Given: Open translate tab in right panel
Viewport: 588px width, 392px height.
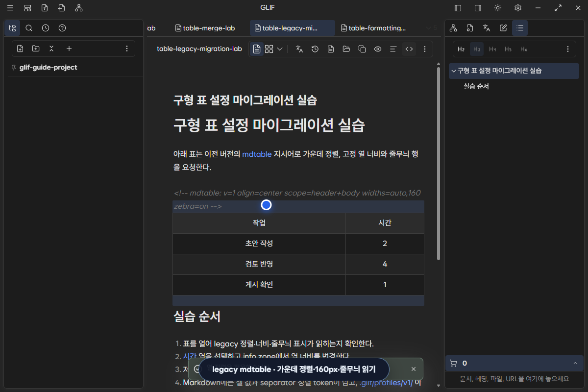Looking at the screenshot, I should tap(487, 28).
